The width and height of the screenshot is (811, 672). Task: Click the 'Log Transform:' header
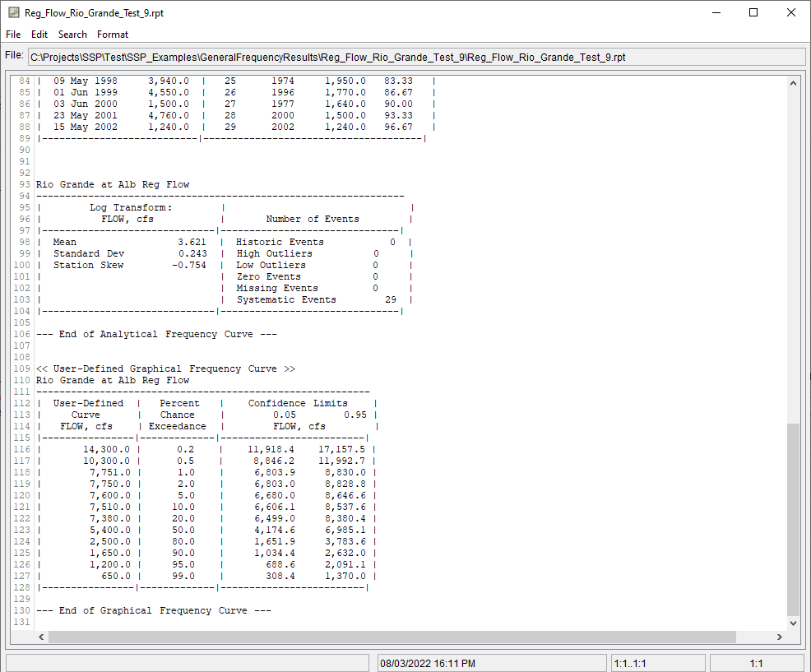130,207
